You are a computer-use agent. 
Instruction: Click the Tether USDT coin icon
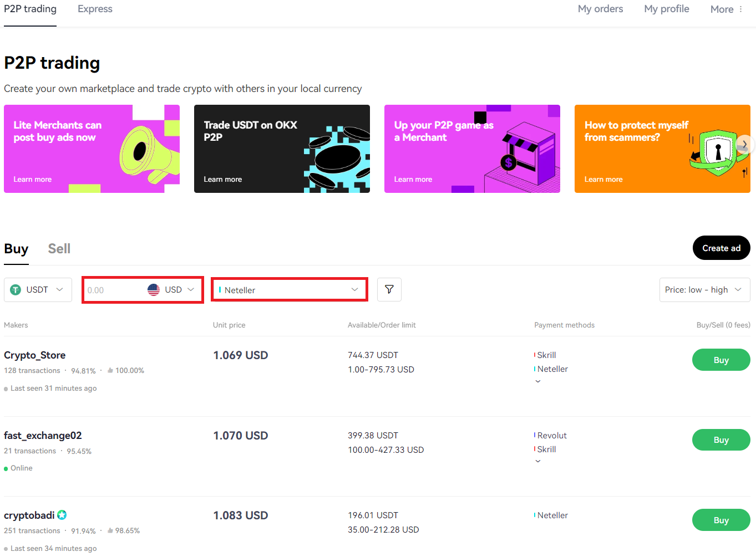(x=16, y=290)
